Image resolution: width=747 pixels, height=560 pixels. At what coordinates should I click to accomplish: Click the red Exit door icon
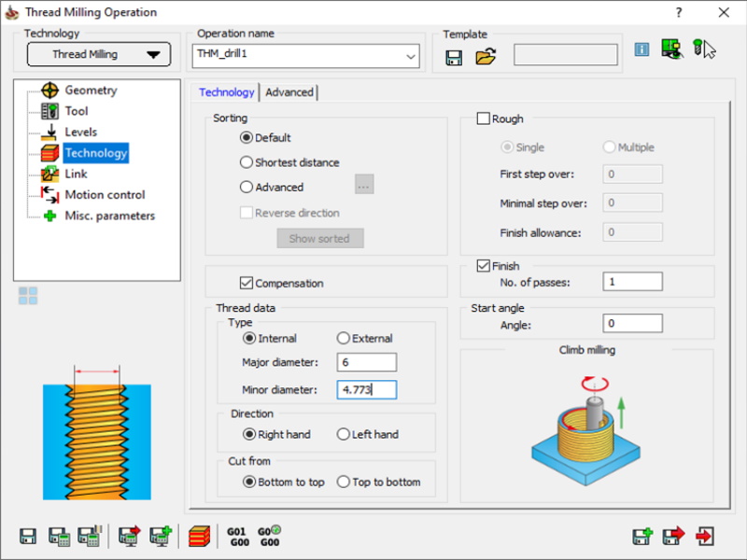(x=705, y=537)
